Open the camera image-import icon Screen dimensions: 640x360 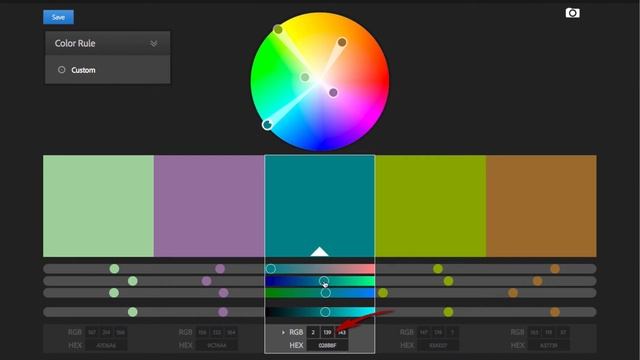click(572, 13)
